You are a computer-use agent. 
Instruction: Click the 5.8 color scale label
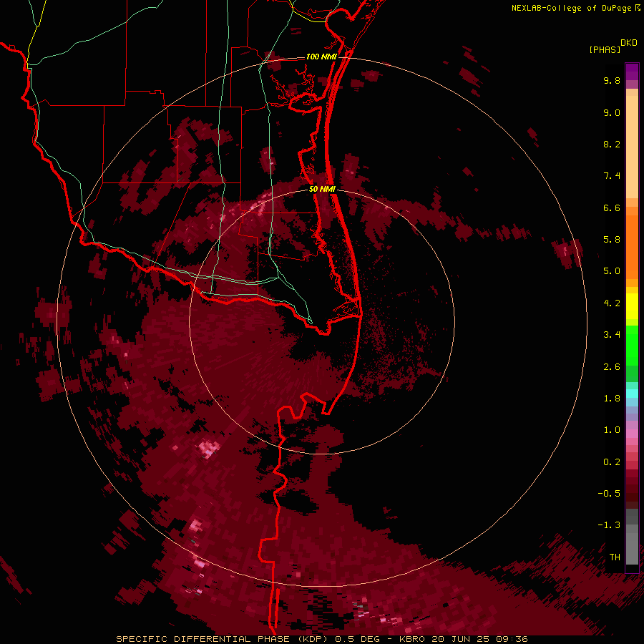click(x=612, y=240)
